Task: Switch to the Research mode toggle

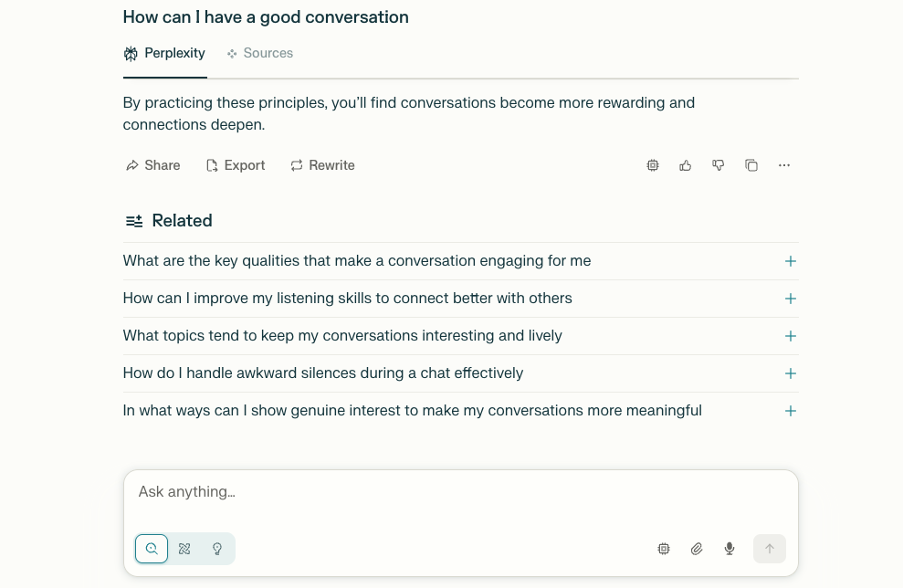Action: (x=184, y=549)
